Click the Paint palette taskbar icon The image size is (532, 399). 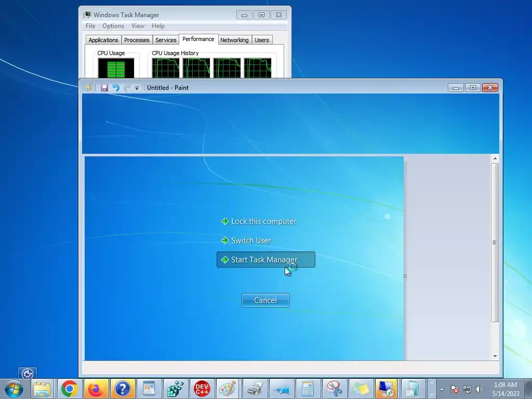(x=229, y=389)
